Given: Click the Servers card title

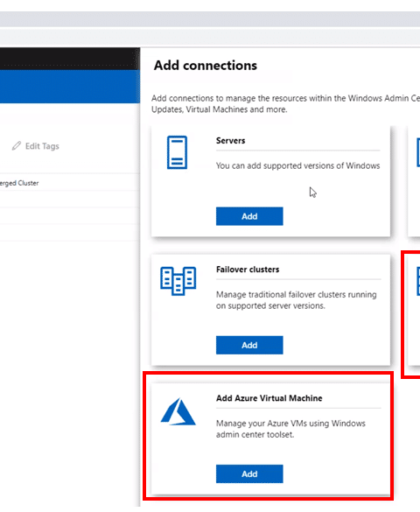Looking at the screenshot, I should click(x=230, y=140).
